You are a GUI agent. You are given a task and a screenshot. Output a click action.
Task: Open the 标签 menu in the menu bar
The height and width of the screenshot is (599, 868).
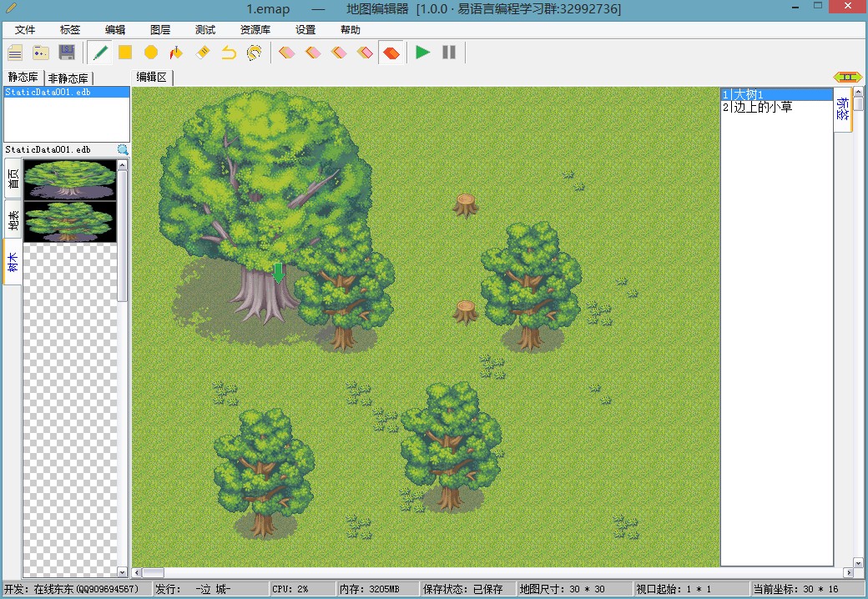(x=70, y=30)
